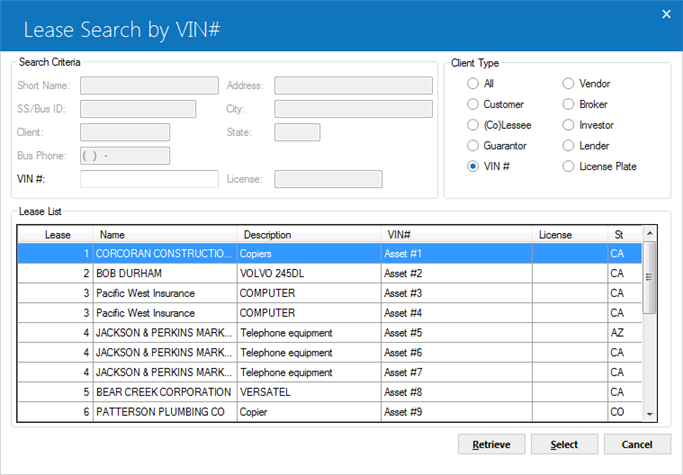
Task: Click the State field
Action: pyautogui.click(x=297, y=132)
